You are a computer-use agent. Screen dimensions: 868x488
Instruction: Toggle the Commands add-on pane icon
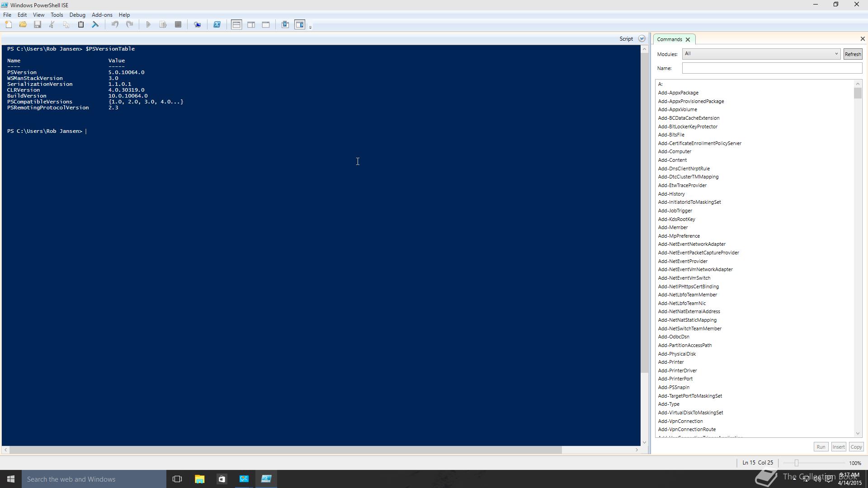click(300, 25)
